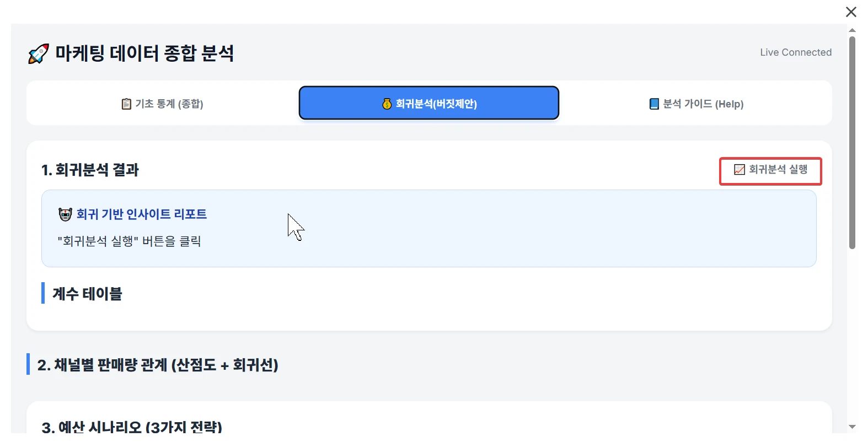
Task: Close the analysis window with the X
Action: [851, 12]
